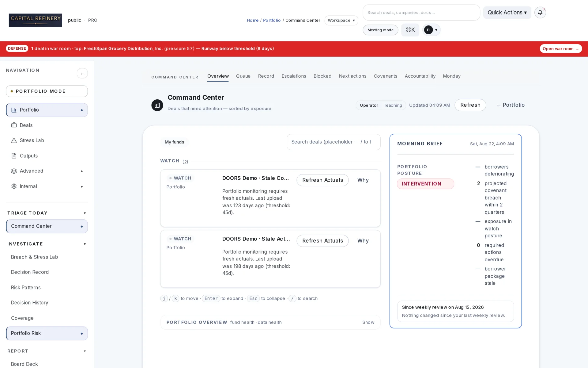Image resolution: width=588 pixels, height=368 pixels.
Task: Click the Capital Refinery logo
Action: pyautogui.click(x=35, y=20)
